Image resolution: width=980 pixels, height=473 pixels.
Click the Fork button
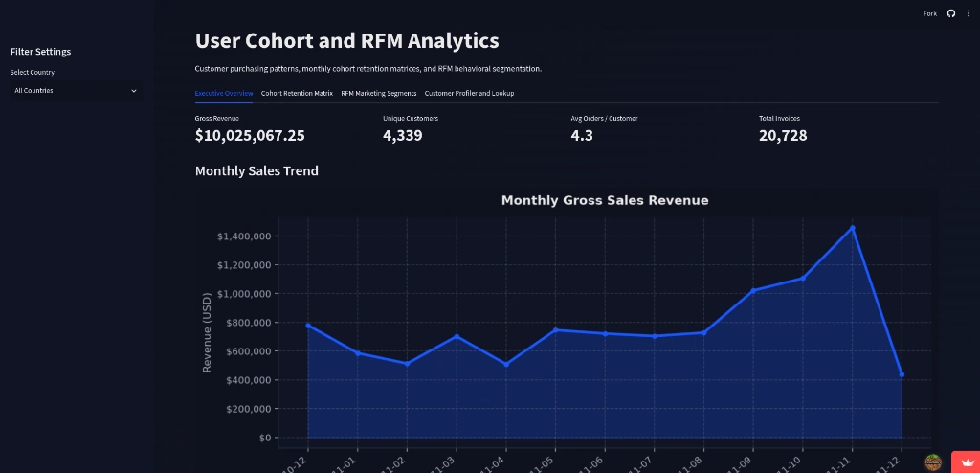tap(930, 13)
